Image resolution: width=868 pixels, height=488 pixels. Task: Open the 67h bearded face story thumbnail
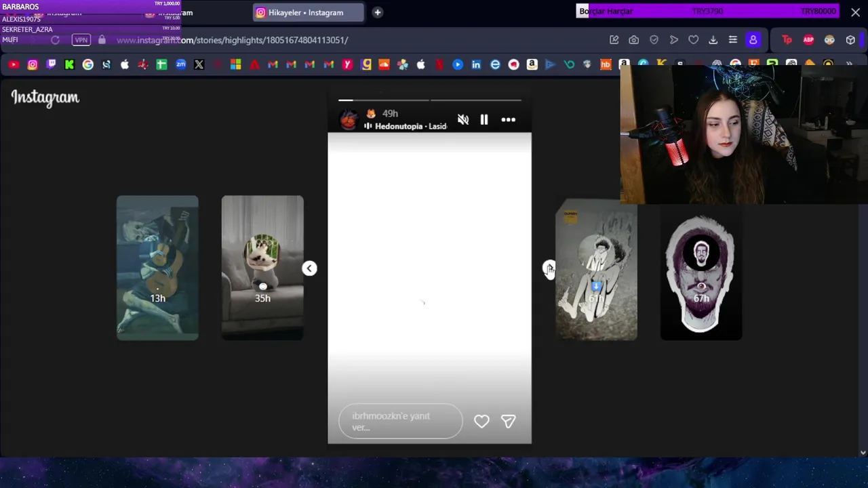pyautogui.click(x=701, y=272)
